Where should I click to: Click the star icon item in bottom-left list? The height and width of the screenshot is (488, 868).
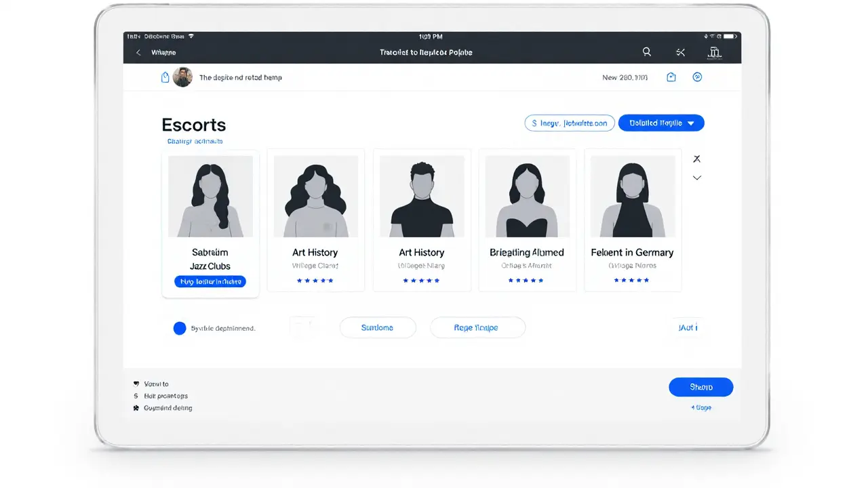point(136,408)
